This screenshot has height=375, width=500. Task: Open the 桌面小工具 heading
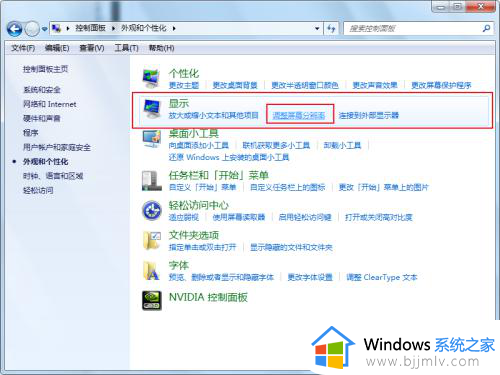[x=194, y=134]
